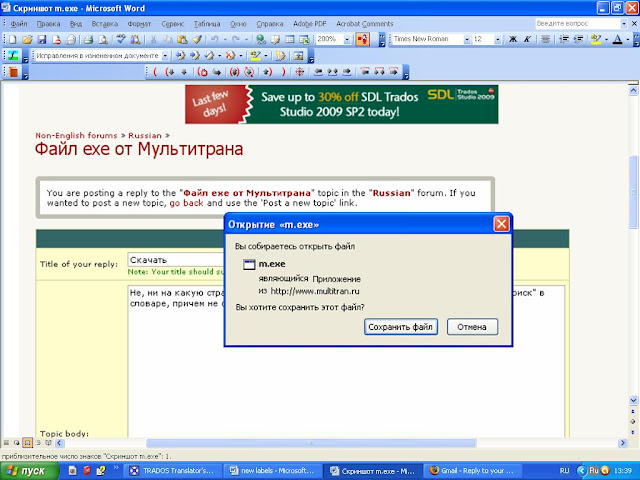Open the Правка menu

point(49,24)
